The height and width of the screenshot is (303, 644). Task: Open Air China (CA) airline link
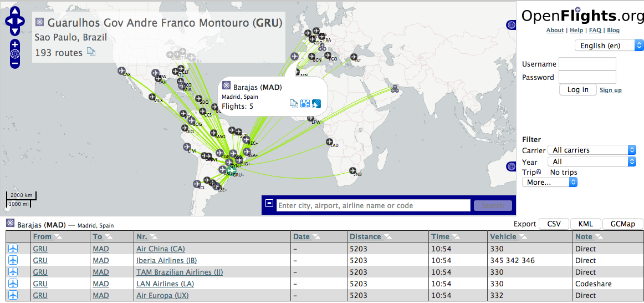tap(161, 249)
